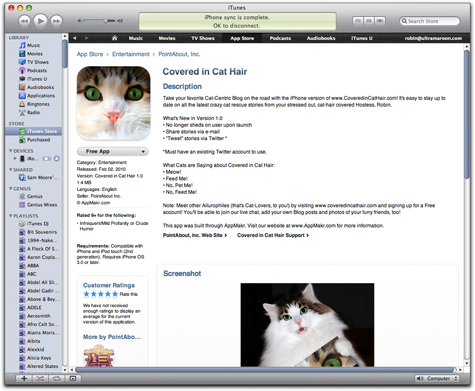Switch to list view button

click(x=358, y=21)
